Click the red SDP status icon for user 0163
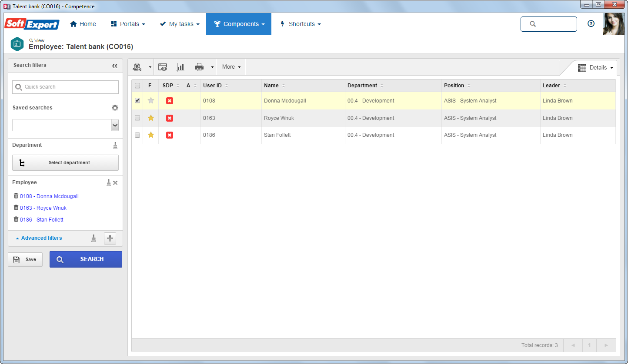 tap(170, 118)
